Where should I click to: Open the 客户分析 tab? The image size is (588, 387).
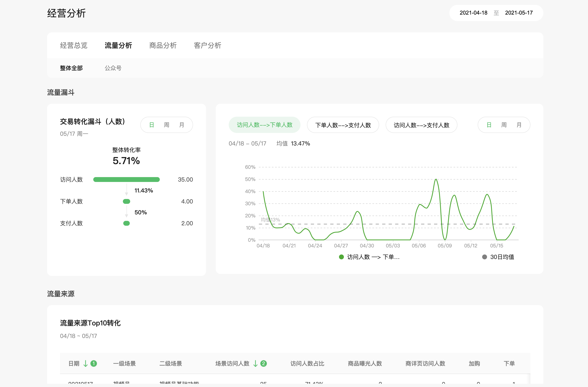tap(207, 45)
